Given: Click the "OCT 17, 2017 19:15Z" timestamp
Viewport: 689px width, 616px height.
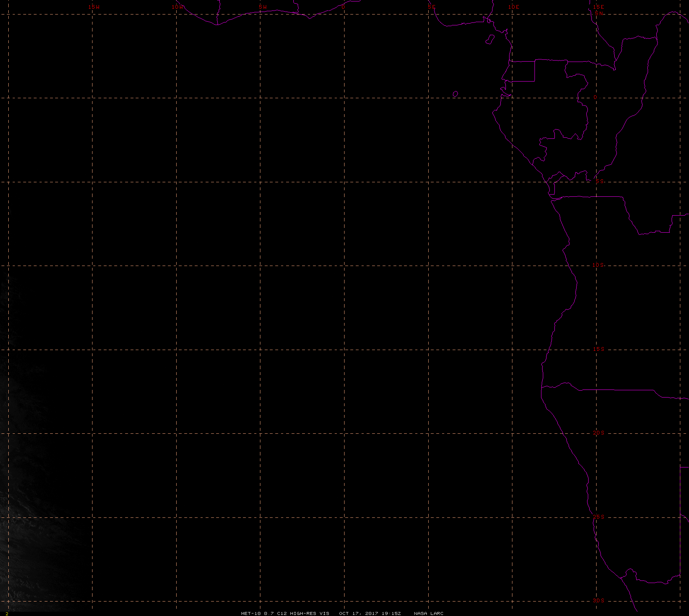Looking at the screenshot, I should [370, 613].
